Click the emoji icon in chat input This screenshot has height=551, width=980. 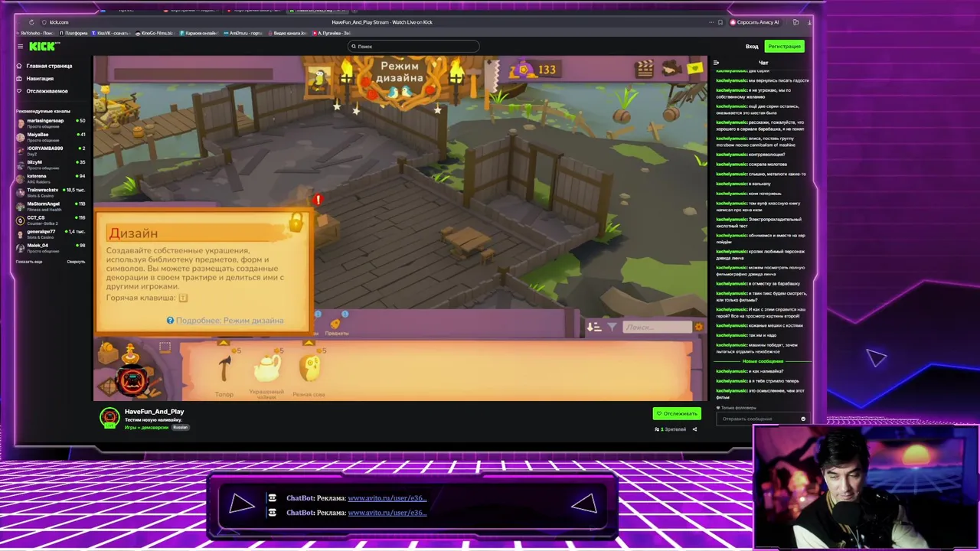click(803, 419)
